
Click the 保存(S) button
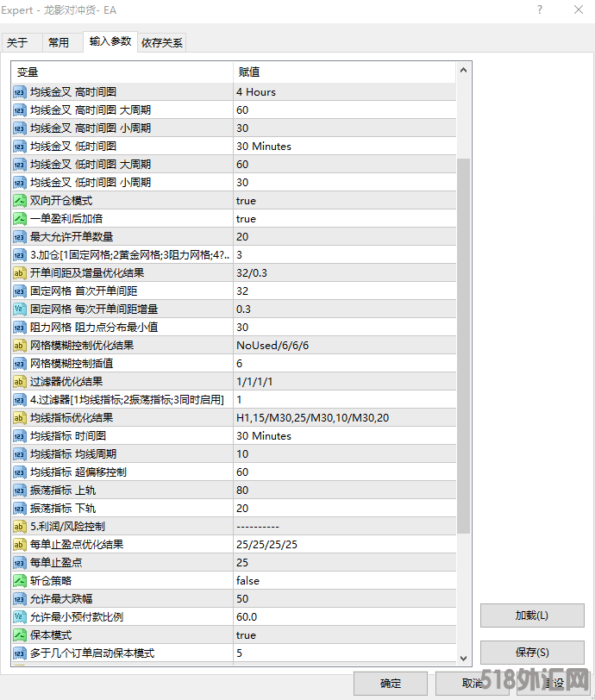[x=532, y=653]
